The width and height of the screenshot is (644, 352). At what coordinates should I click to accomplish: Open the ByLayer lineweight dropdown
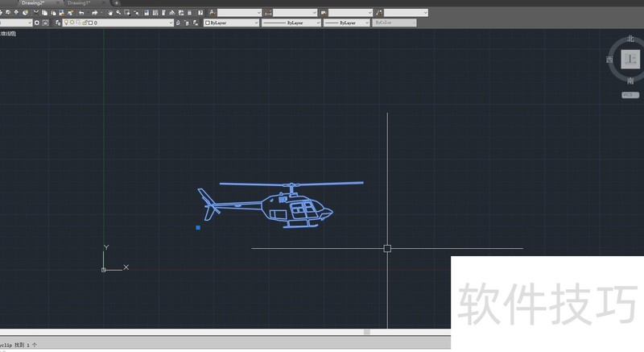[x=347, y=23]
